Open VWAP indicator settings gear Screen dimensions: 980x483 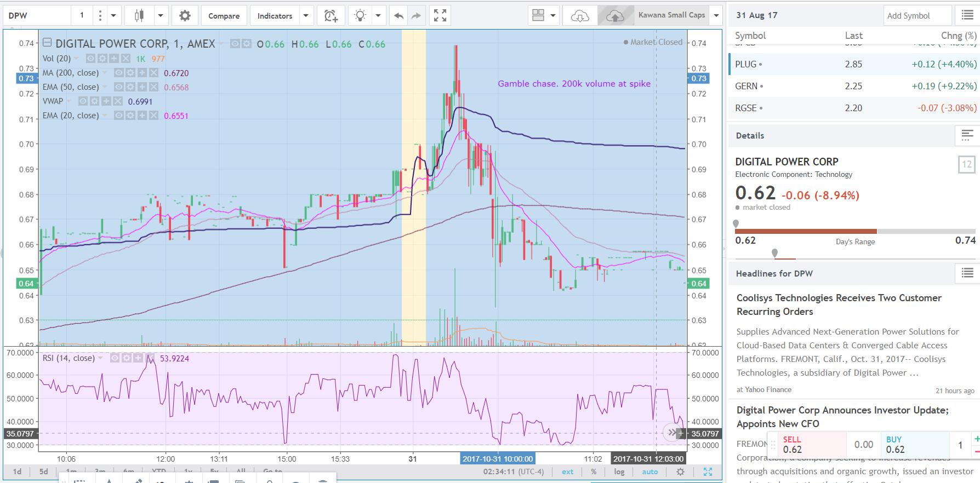click(x=94, y=101)
